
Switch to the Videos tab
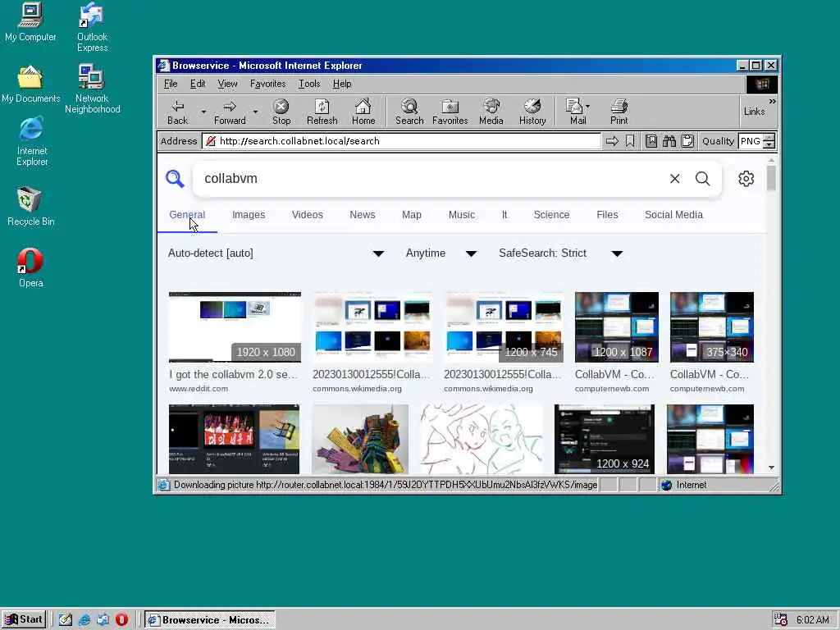tap(308, 215)
